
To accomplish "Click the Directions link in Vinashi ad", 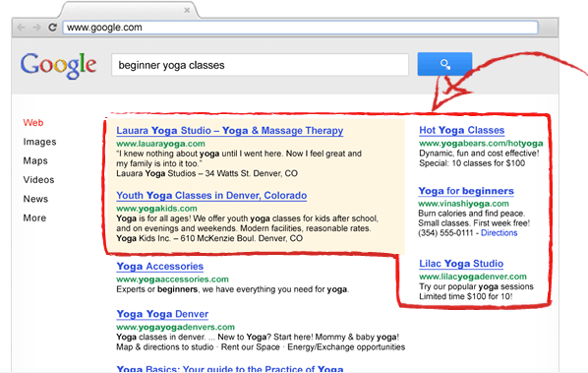I will click(x=500, y=233).
